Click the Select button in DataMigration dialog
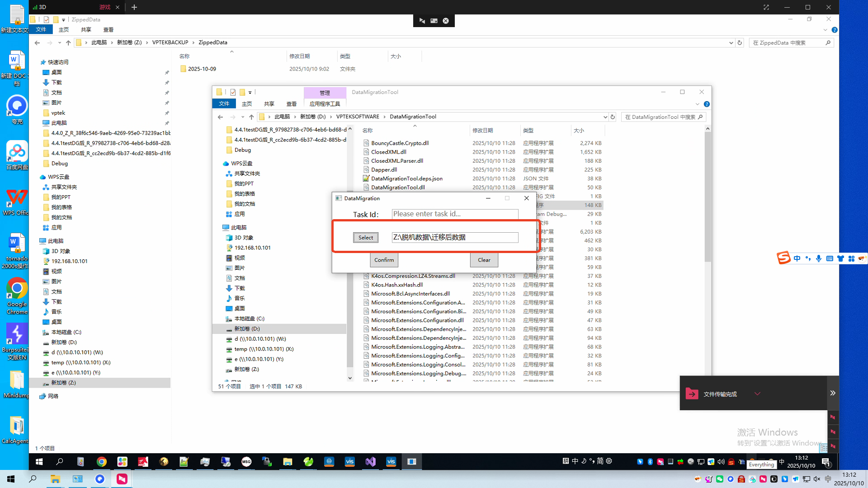 (365, 238)
